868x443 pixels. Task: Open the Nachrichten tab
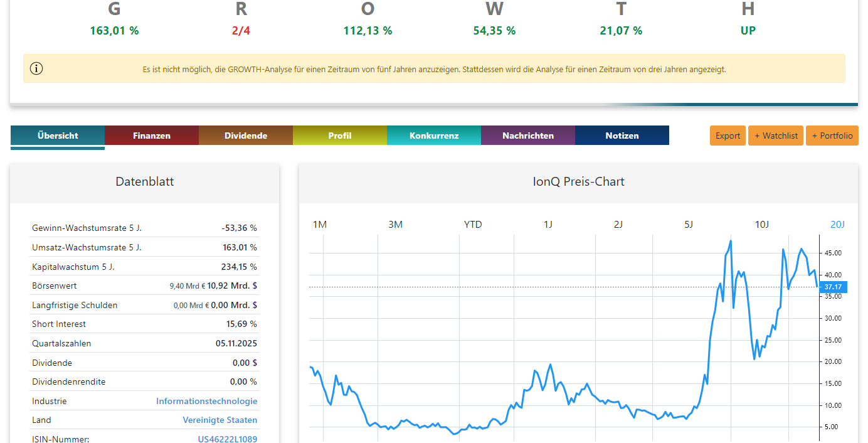tap(528, 136)
